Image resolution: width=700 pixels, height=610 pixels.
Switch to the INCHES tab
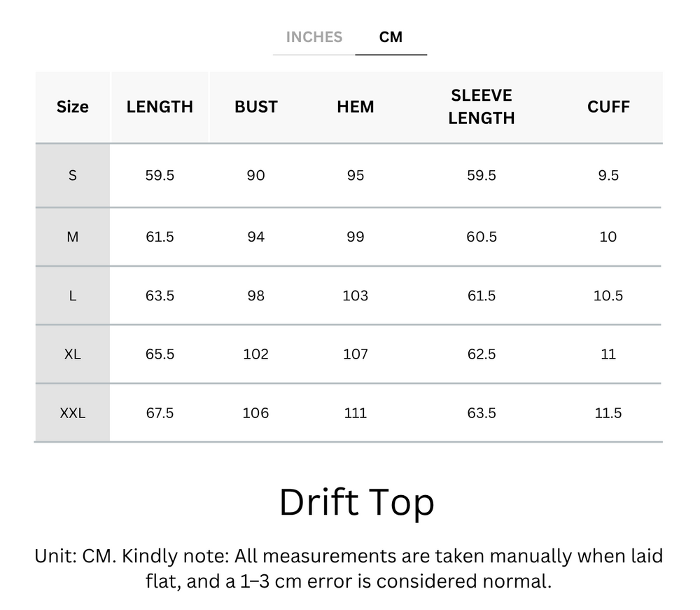point(314,37)
